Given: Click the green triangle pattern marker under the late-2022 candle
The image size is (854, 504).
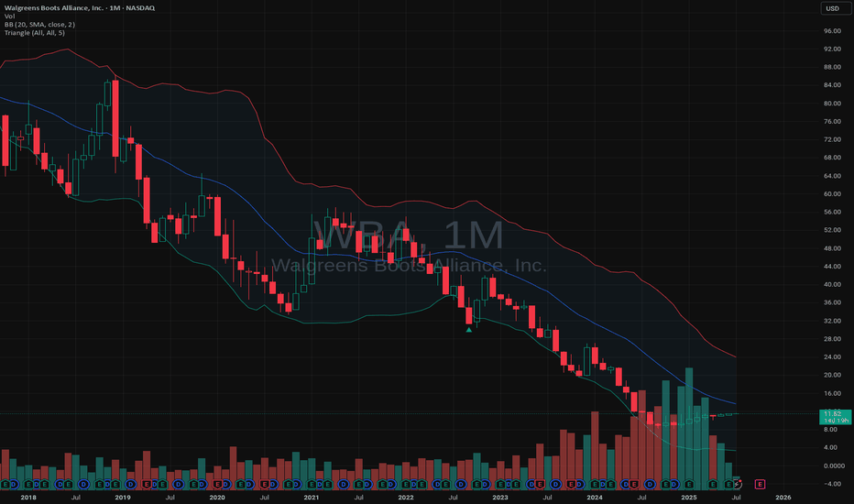Looking at the screenshot, I should 469,329.
